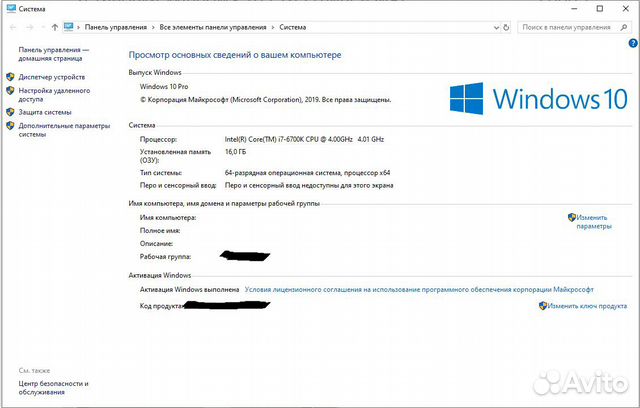Viewport: 640px width, 408px height.
Task: Click shield icon next to "Изменить параметры"
Action: click(571, 217)
